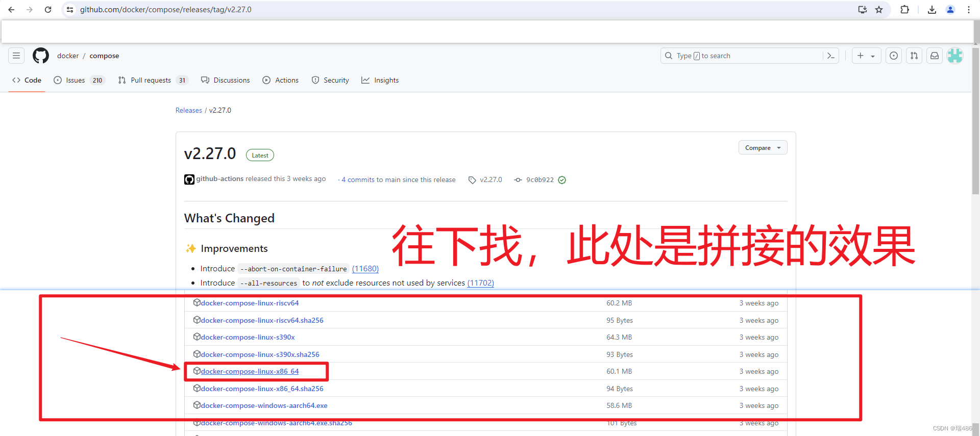This screenshot has height=436, width=980.
Task: Click the install app icon in address bar
Action: (863, 10)
